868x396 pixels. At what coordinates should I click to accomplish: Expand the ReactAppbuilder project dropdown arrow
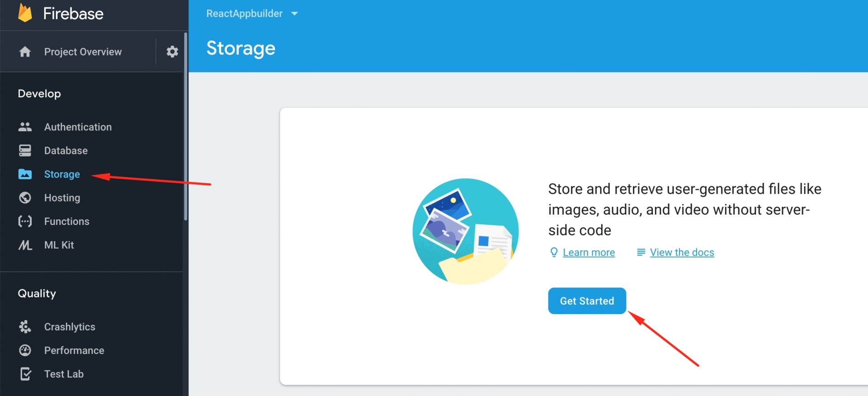coord(295,14)
